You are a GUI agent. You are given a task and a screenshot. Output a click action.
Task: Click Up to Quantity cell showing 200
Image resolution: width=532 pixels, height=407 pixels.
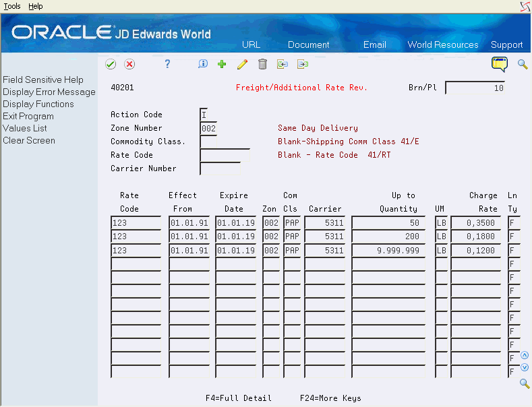388,237
